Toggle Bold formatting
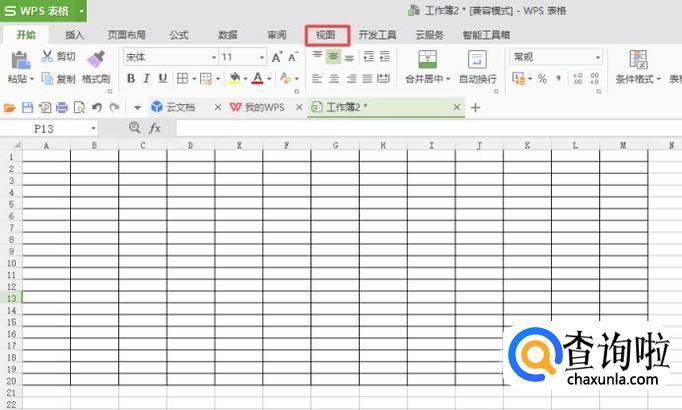The height and width of the screenshot is (410, 682). pyautogui.click(x=130, y=79)
